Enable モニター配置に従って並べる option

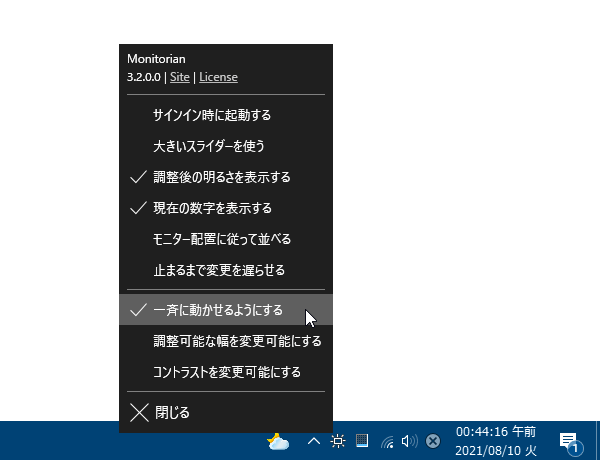[226, 239]
